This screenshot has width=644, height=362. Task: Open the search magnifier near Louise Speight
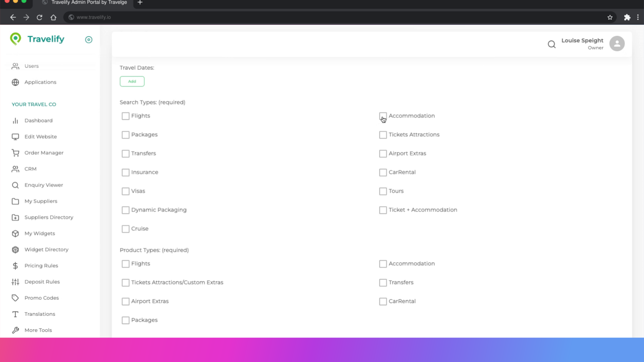(551, 44)
